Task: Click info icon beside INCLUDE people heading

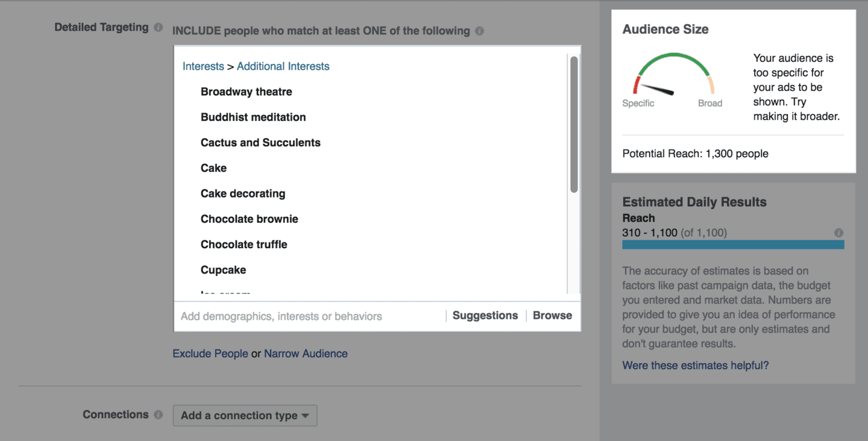Action: pos(479,31)
